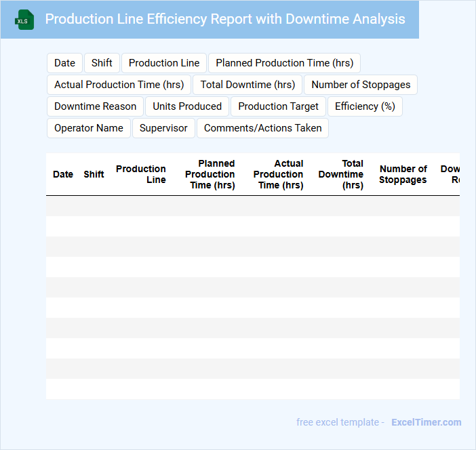The width and height of the screenshot is (476, 450).
Task: Click the Date column header in table
Action: [x=63, y=174]
